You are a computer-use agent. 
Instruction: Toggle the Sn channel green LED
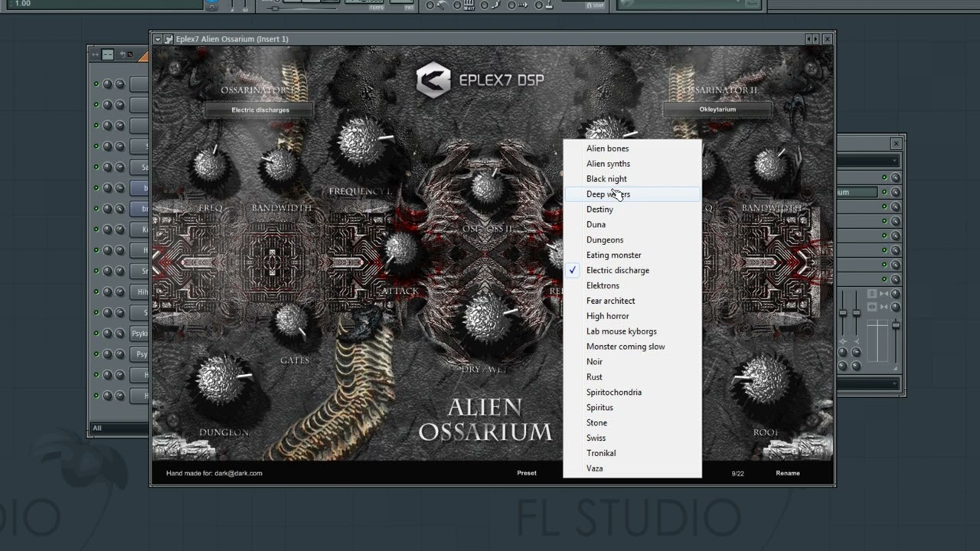click(x=96, y=271)
